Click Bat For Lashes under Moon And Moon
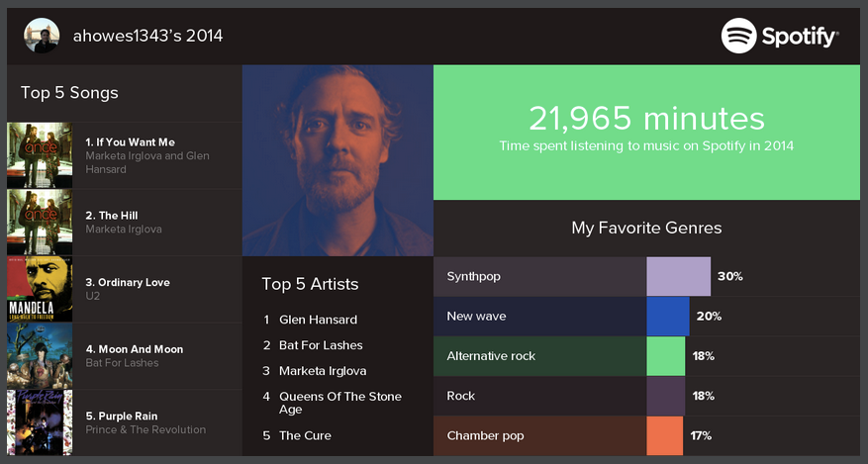The width and height of the screenshot is (868, 464). [x=122, y=363]
